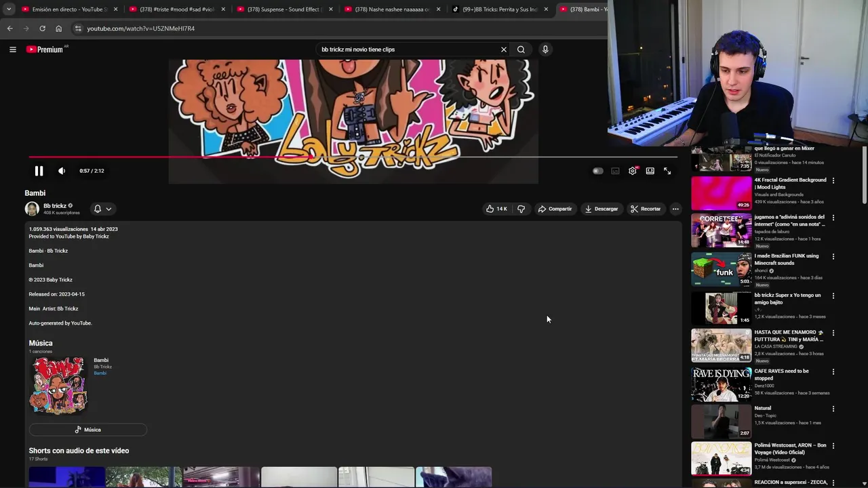Close the 'Suspense - Sound Effect' tab
Image resolution: width=868 pixels, height=488 pixels.
(331, 9)
